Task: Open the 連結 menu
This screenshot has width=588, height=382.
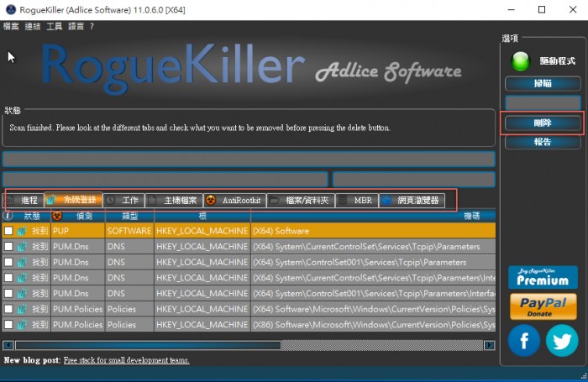Action: [x=33, y=26]
